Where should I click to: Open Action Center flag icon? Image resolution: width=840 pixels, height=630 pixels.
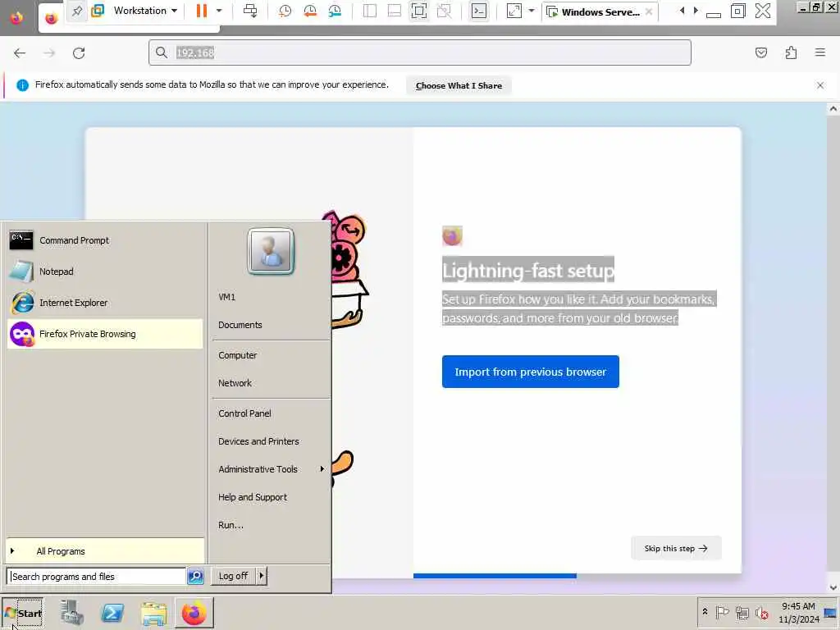[722, 612]
